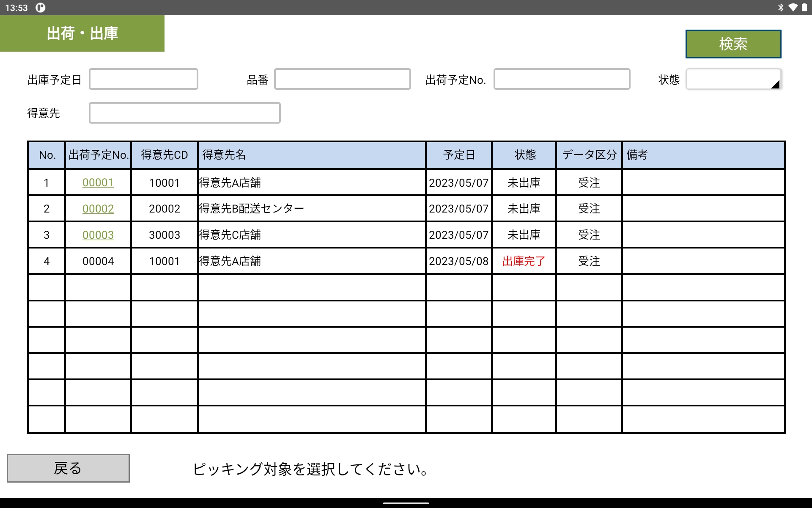Open shipment link 00001
Screen dimensions: 812x508
pyautogui.click(x=98, y=182)
